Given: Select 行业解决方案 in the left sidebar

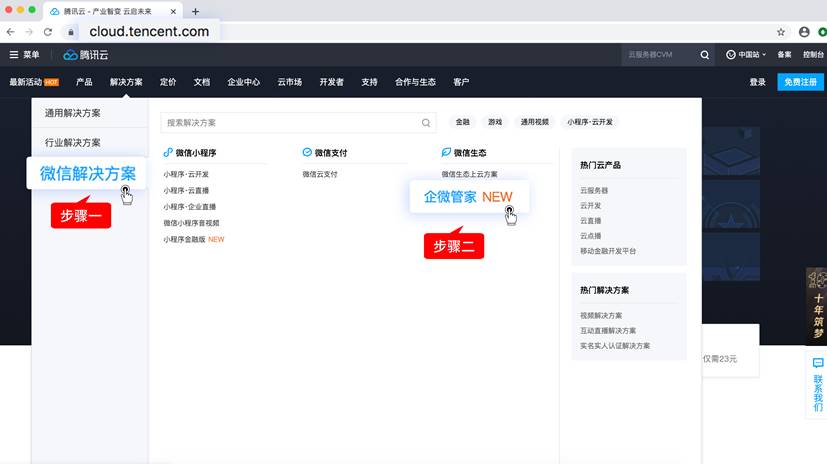Looking at the screenshot, I should pos(72,143).
